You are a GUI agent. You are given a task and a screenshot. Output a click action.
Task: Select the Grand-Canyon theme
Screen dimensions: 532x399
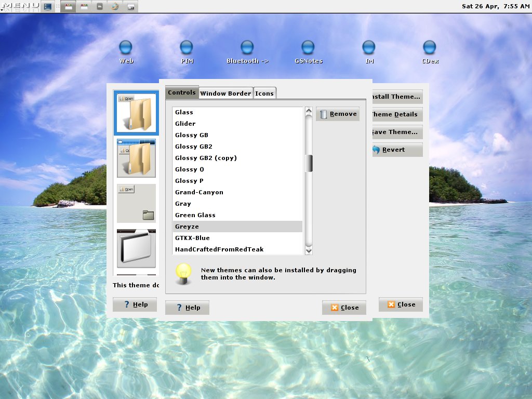pyautogui.click(x=237, y=192)
